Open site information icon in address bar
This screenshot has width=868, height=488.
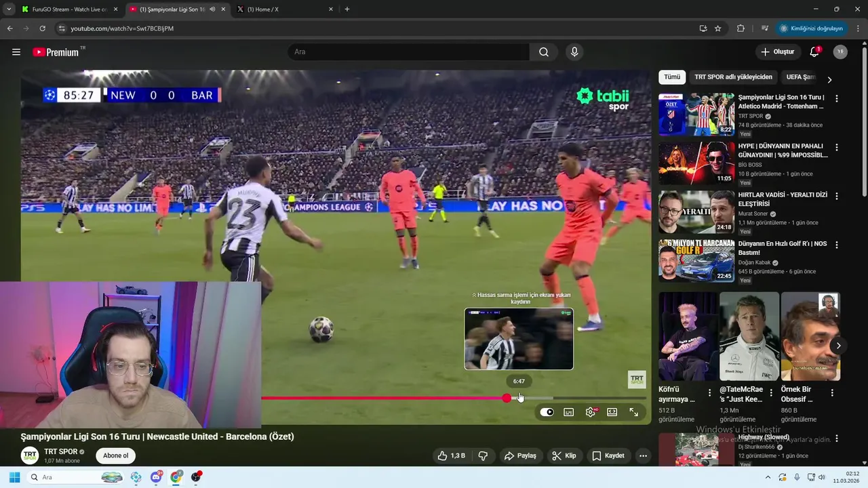pos(62,28)
